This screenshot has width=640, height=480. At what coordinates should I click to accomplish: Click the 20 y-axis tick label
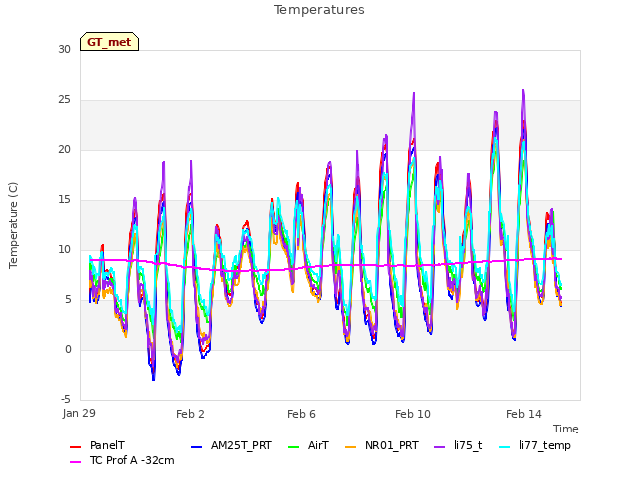coord(64,150)
